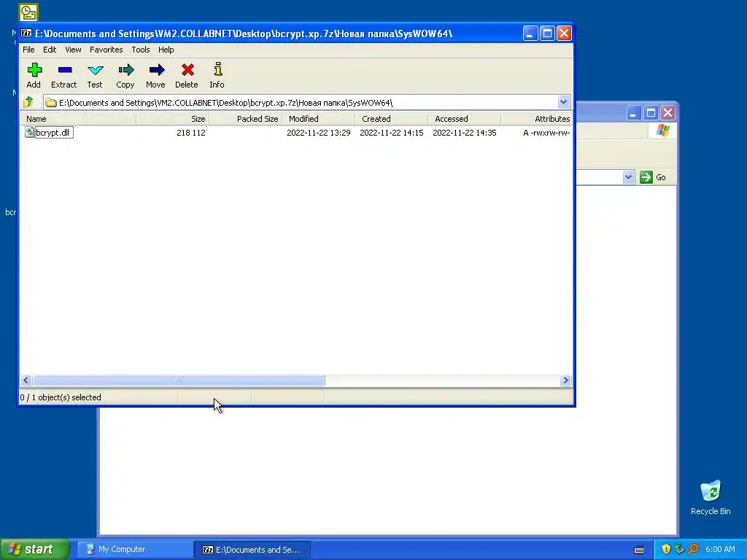Click folder icon in address bar
747x560 pixels.
51,103
